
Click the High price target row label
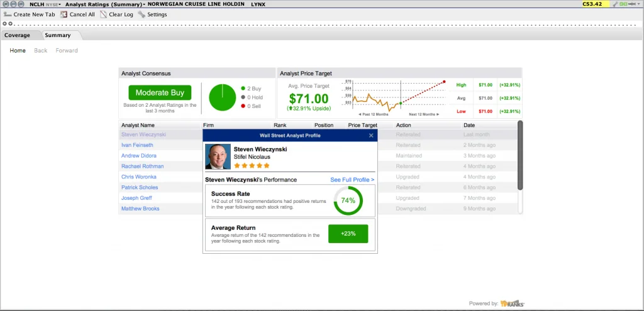[461, 85]
